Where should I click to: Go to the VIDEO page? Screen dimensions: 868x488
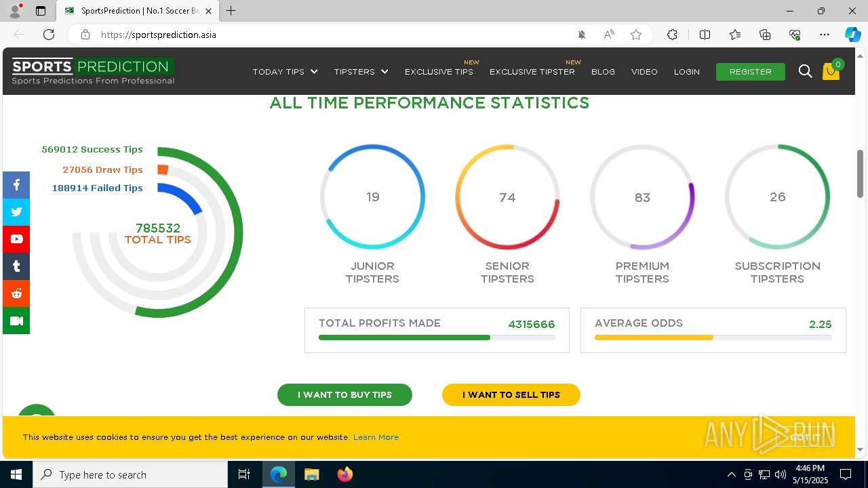click(644, 72)
